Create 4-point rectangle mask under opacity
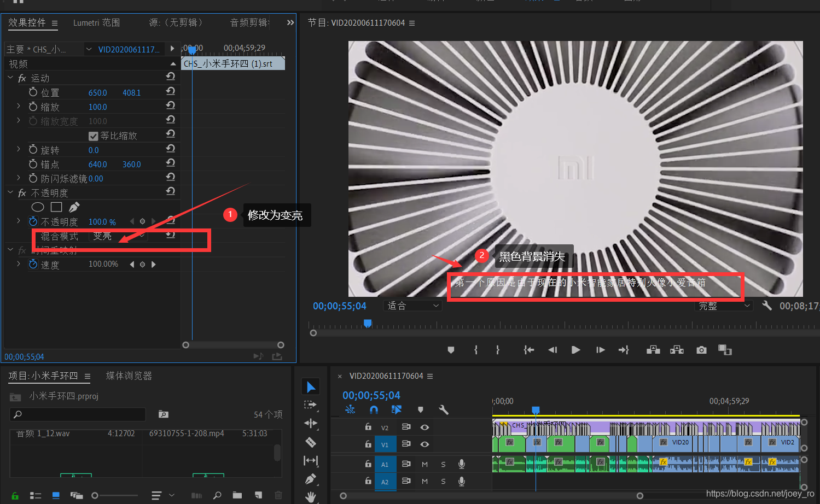Viewport: 820px width, 504px height. [x=56, y=207]
